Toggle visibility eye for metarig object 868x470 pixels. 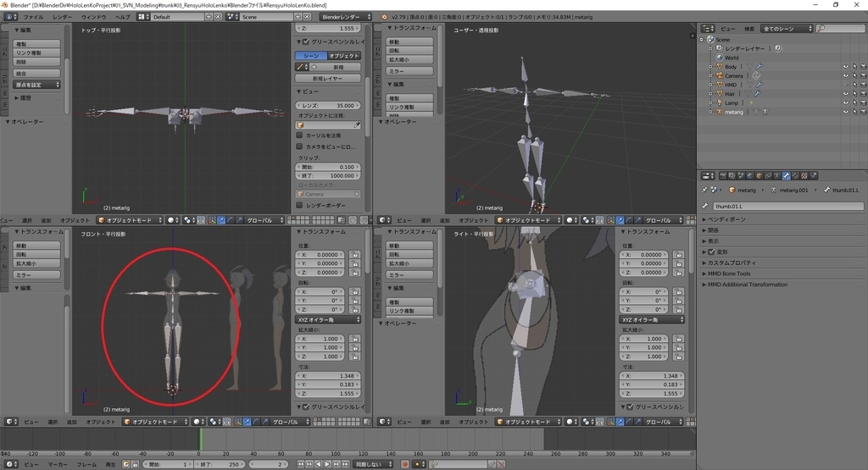pyautogui.click(x=846, y=112)
